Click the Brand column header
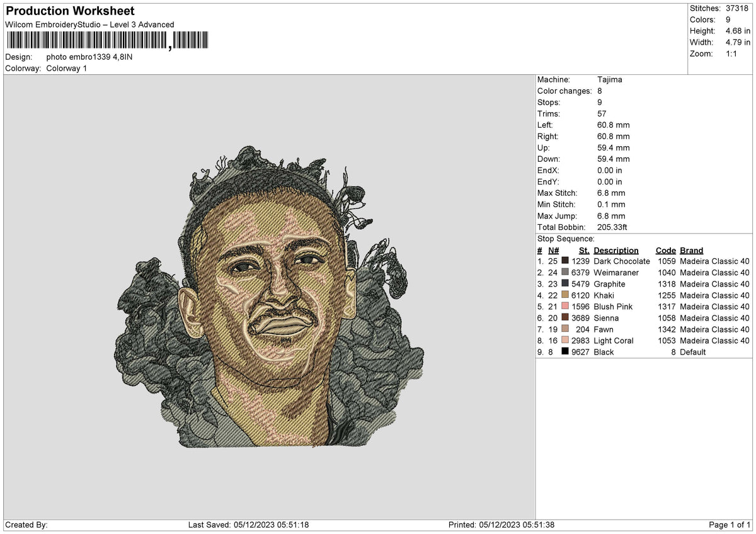Screen dimensions: 756x534 691,250
